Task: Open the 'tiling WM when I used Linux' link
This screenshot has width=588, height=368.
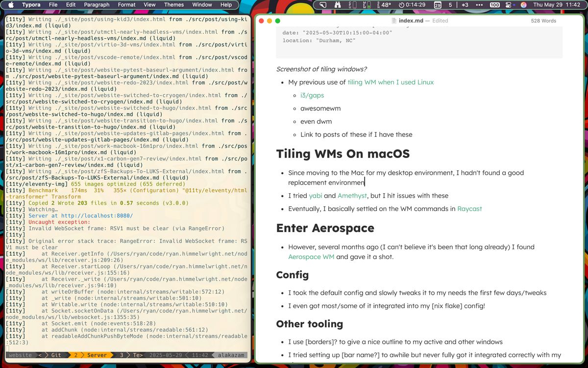Action: pyautogui.click(x=391, y=82)
